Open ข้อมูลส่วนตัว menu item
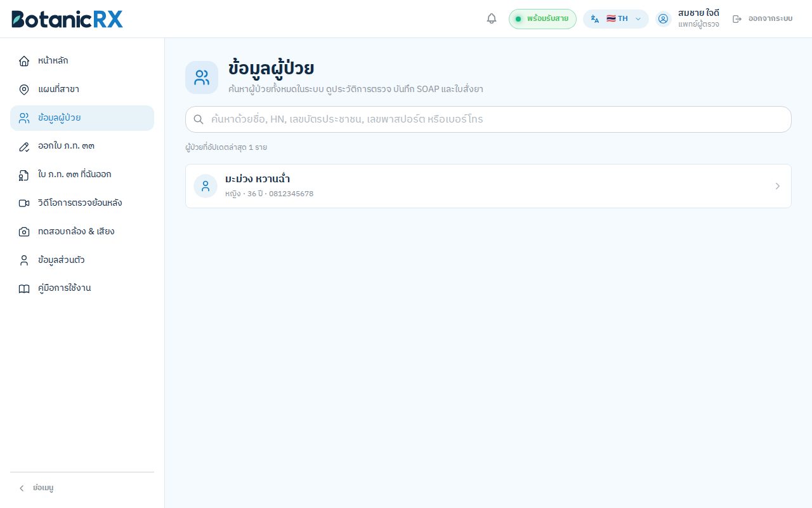This screenshot has width=812, height=508. (x=82, y=260)
